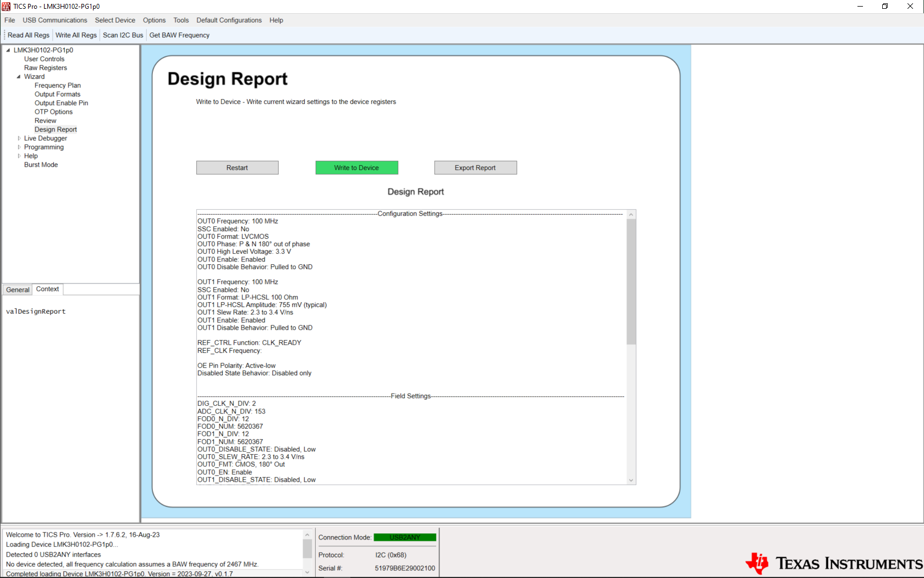Click Get BAW Frequency toolbar button
This screenshot has height=578, width=924.
[179, 35]
